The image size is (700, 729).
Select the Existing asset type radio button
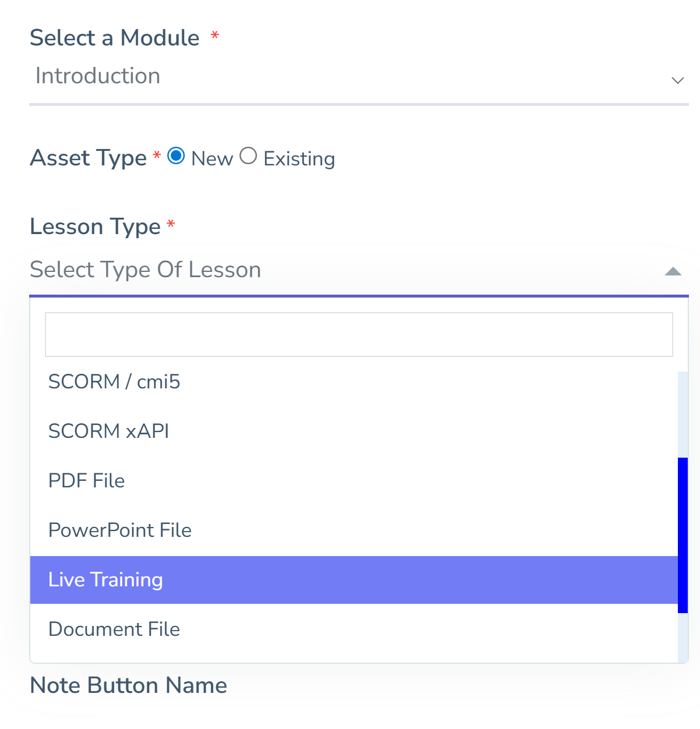click(x=248, y=156)
